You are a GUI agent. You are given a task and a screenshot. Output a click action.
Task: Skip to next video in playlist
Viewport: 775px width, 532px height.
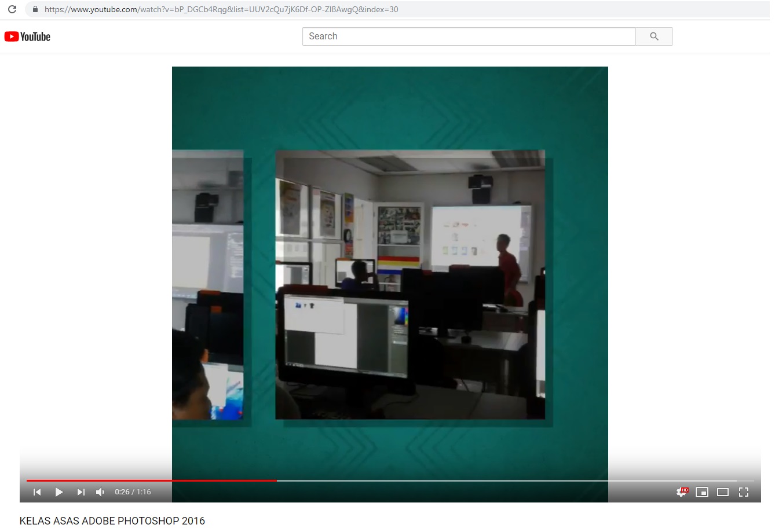tap(81, 492)
